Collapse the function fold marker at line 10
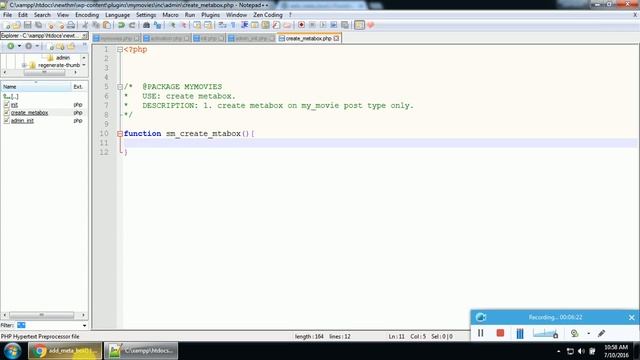Image resolution: width=640 pixels, height=360 pixels. point(120,133)
